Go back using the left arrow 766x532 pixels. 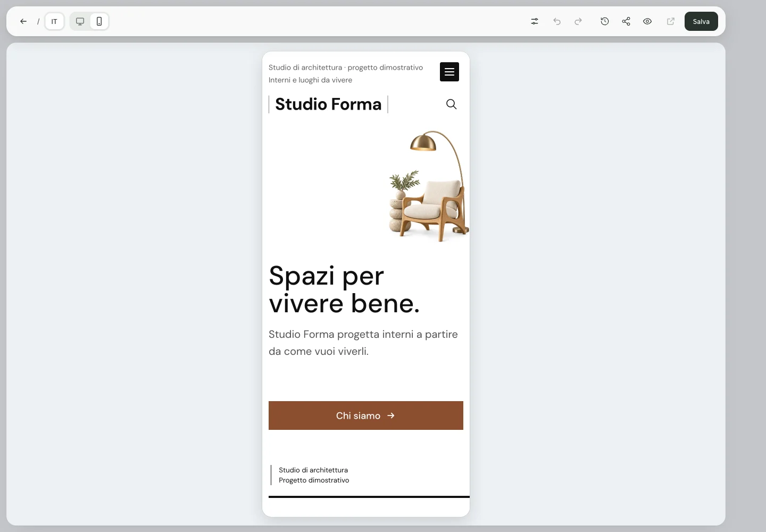[x=23, y=21]
